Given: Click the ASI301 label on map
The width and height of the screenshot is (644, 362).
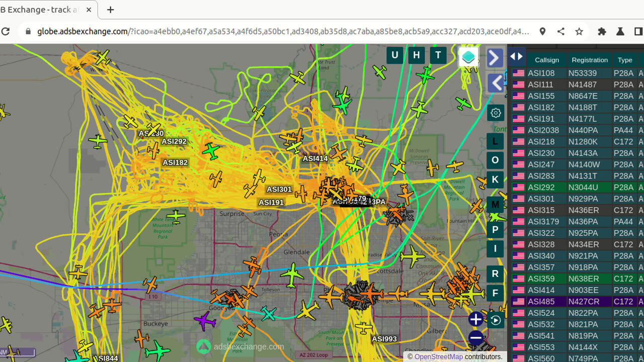Looking at the screenshot, I should pyautogui.click(x=279, y=190).
